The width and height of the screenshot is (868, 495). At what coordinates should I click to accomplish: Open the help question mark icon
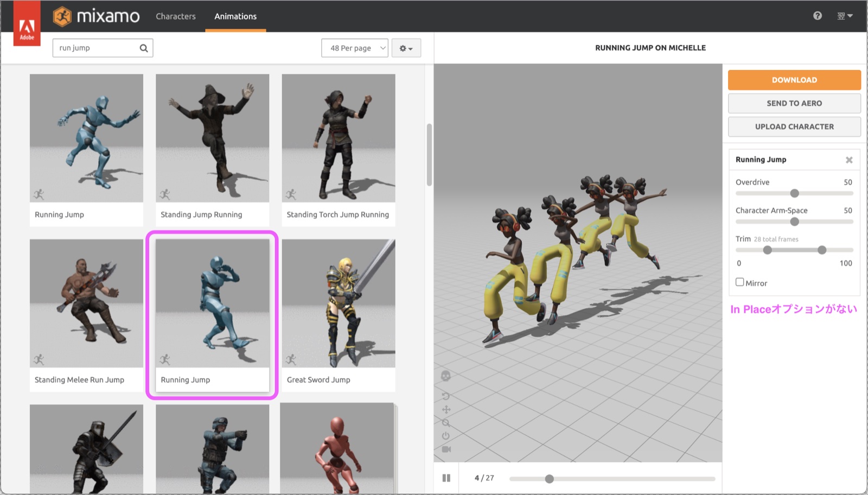tap(818, 16)
